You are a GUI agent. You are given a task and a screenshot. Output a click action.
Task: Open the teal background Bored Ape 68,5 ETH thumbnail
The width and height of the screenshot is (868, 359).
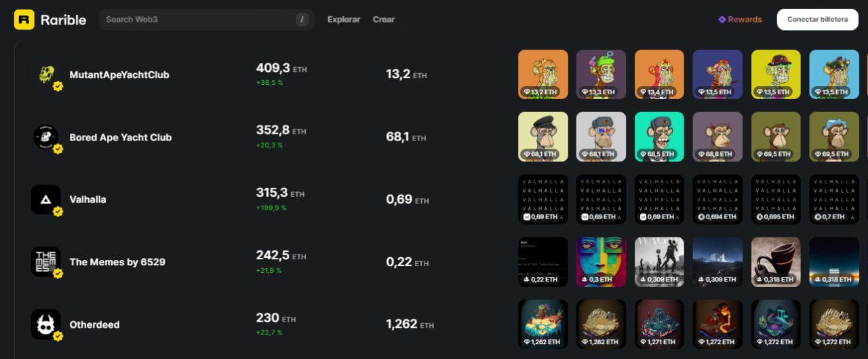(660, 137)
